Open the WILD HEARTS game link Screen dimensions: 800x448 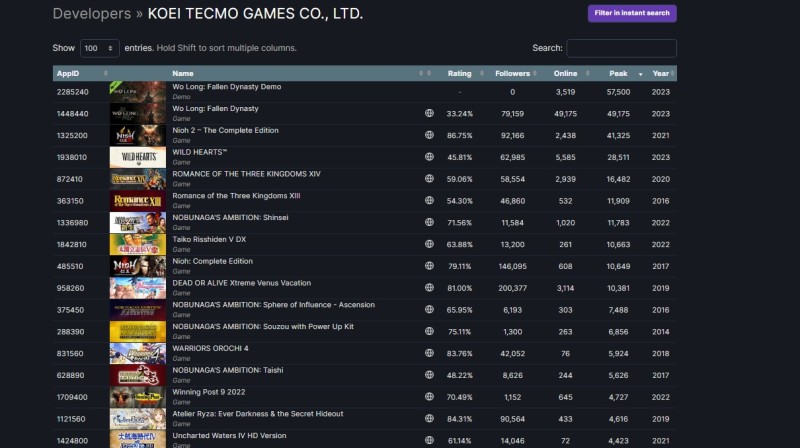pos(199,152)
